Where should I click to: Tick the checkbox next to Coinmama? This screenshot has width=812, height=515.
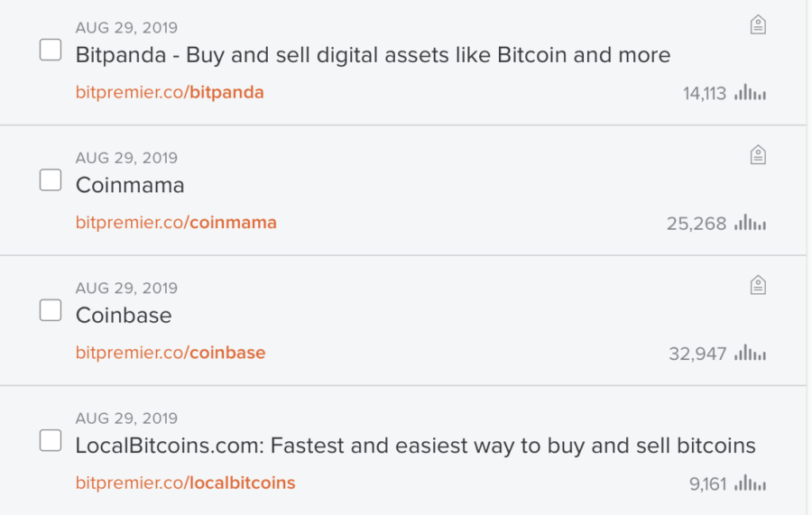[51, 180]
